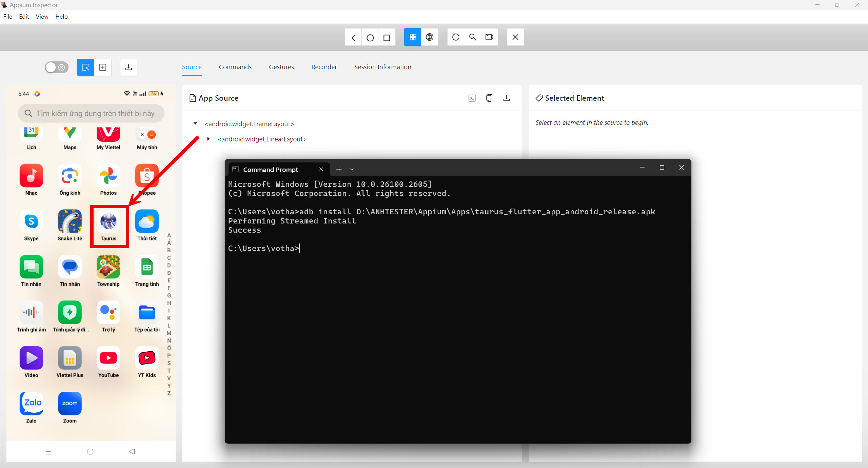The width and height of the screenshot is (868, 468).
Task: Tap the Trang tính Sheets icon
Action: coord(147,267)
